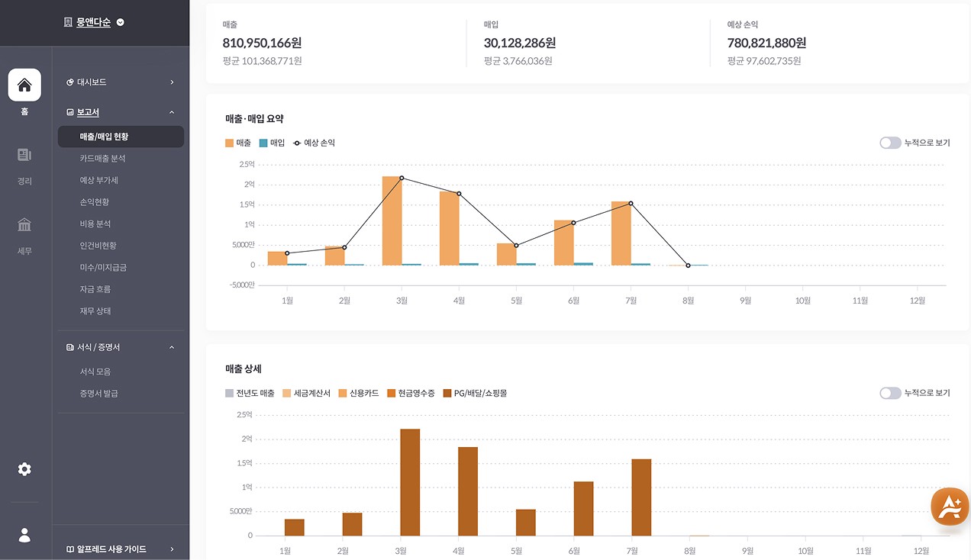Toggle the 매출 legend in the summary chart
The height and width of the screenshot is (560, 971).
(236, 142)
